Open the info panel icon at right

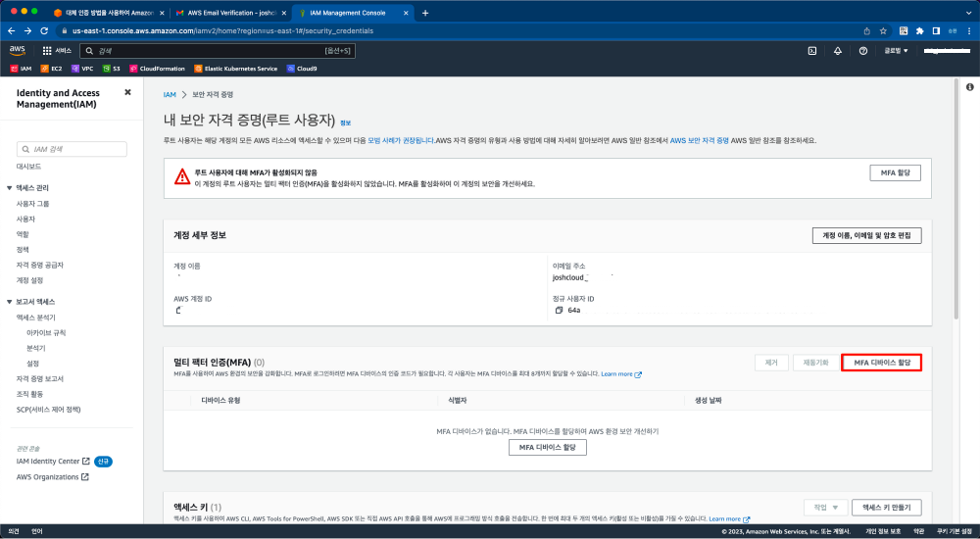point(970,87)
